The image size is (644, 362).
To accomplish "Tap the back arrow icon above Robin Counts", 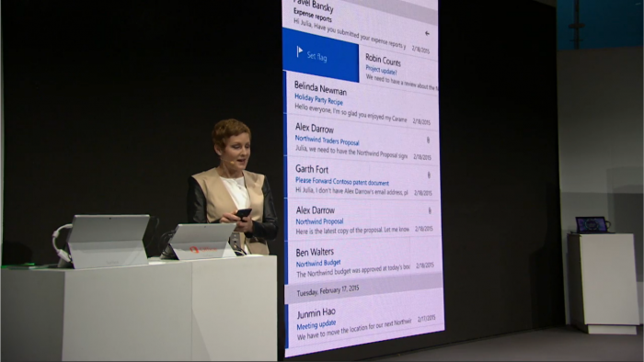I will tap(427, 33).
